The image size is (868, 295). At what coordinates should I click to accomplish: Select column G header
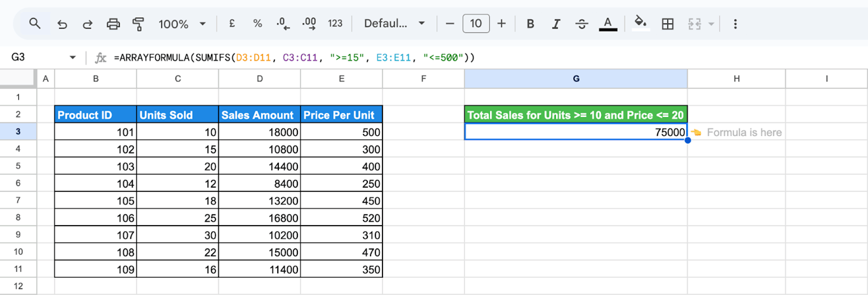(x=576, y=79)
